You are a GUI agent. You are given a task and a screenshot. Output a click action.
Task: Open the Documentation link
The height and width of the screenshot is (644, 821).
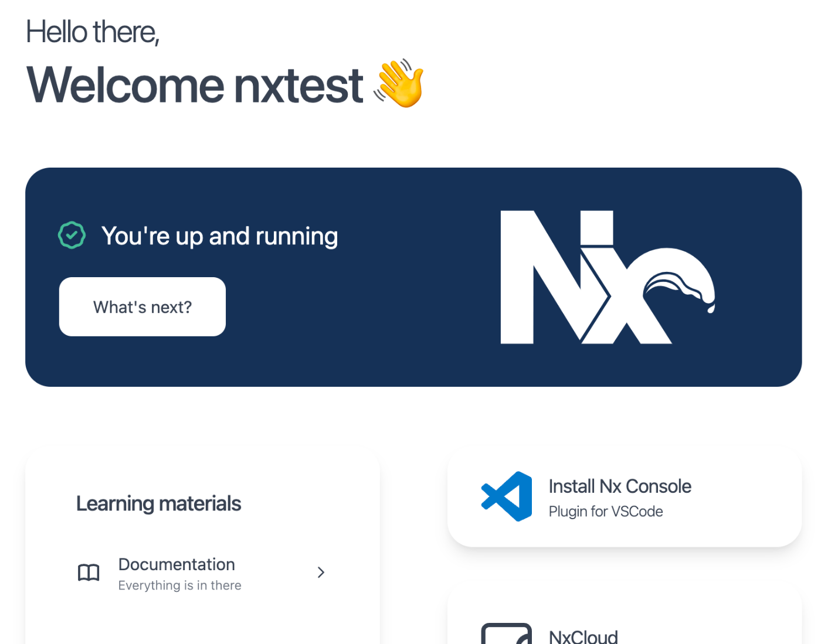click(x=202, y=573)
